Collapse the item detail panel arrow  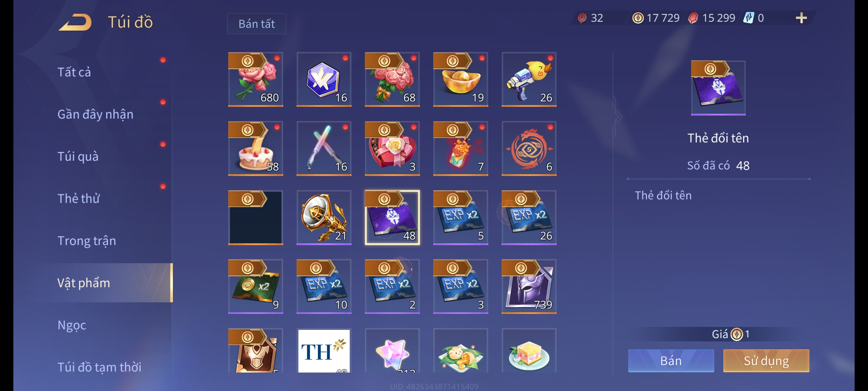tap(618, 117)
